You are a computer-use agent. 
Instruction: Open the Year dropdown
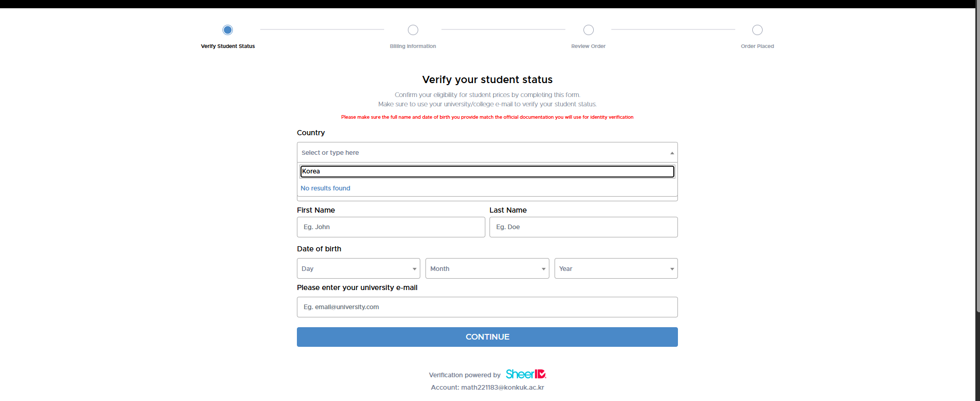tap(616, 268)
